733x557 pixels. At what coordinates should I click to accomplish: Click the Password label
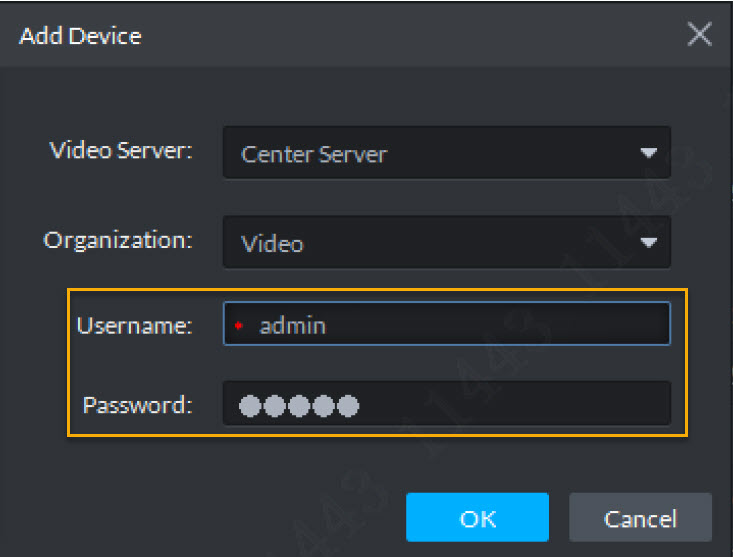coord(137,405)
